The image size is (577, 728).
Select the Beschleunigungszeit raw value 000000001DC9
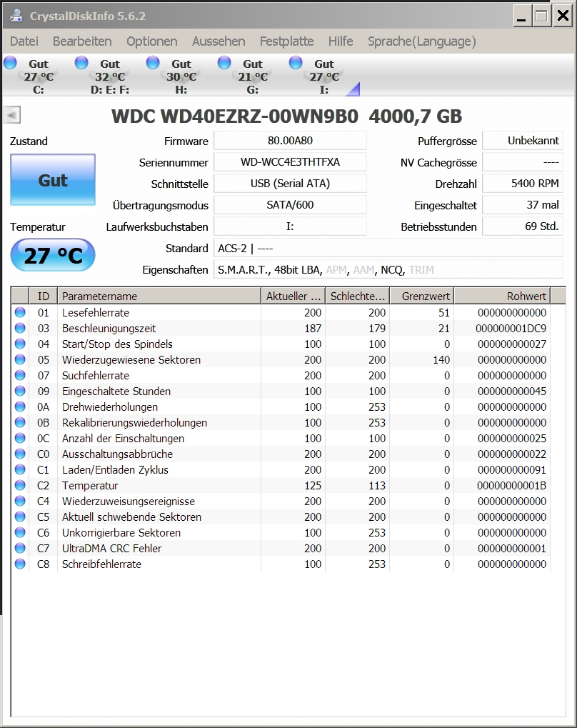pos(511,328)
